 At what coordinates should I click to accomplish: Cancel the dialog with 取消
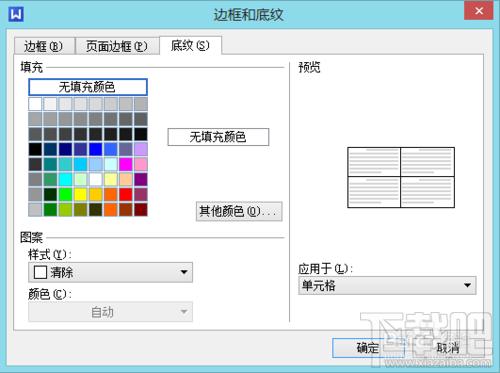click(x=448, y=348)
